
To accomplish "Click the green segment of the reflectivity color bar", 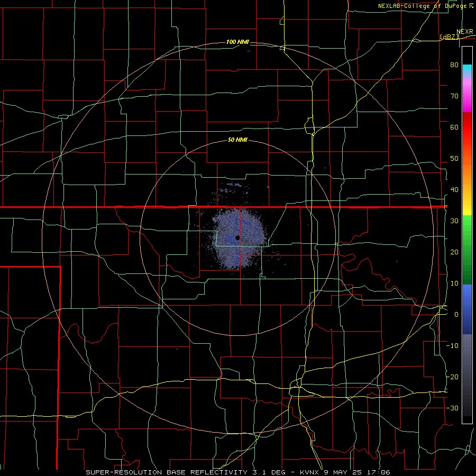I will click(467, 250).
